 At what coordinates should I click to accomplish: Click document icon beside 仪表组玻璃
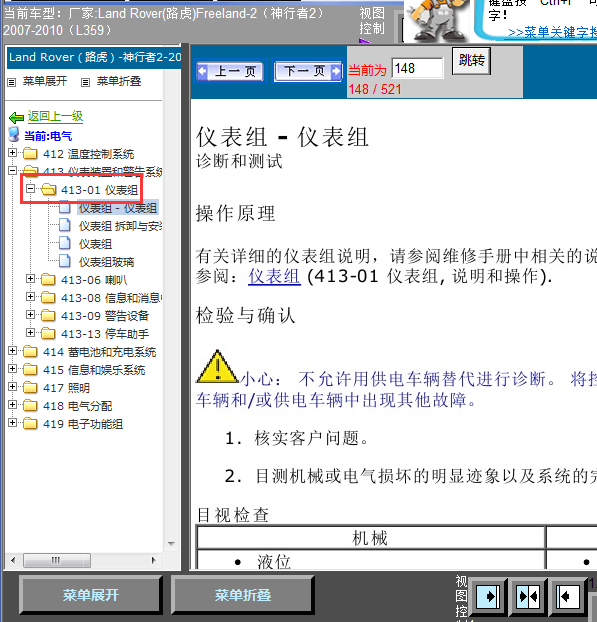click(x=65, y=261)
